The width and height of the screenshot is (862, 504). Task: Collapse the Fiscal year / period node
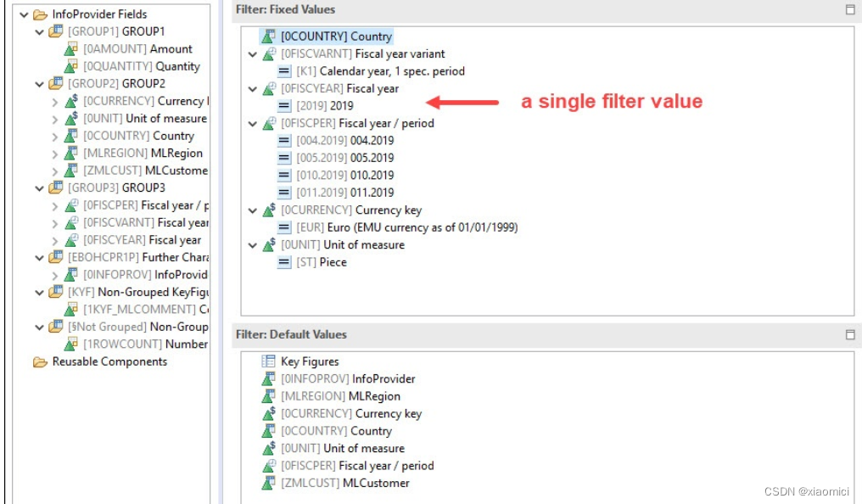pos(253,123)
